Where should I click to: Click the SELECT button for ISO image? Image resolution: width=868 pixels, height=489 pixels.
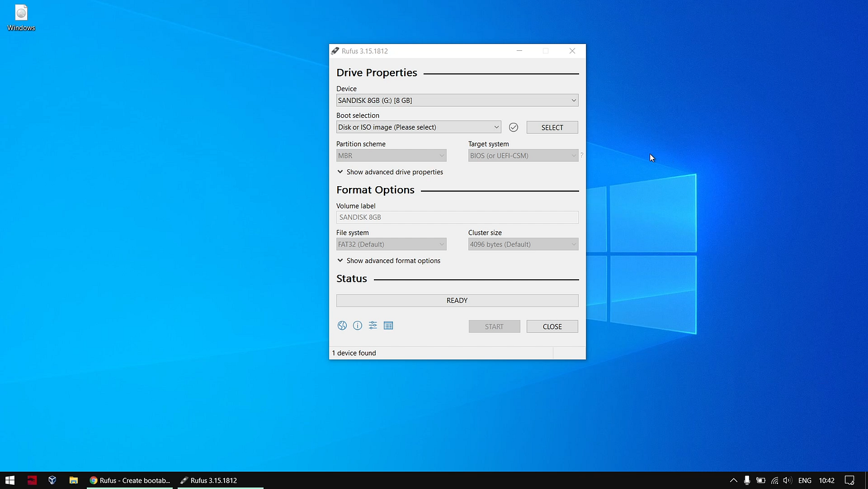(552, 127)
